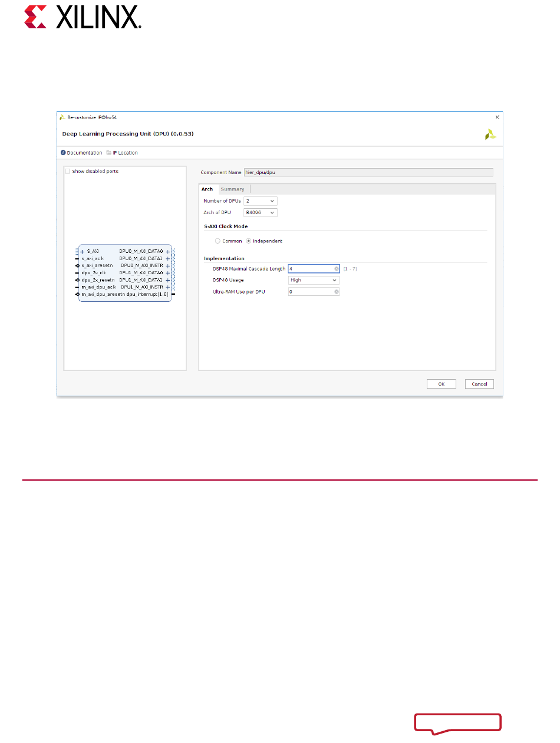Click the Component Name field
Viewport: 560px width, 743px height.
[368, 172]
